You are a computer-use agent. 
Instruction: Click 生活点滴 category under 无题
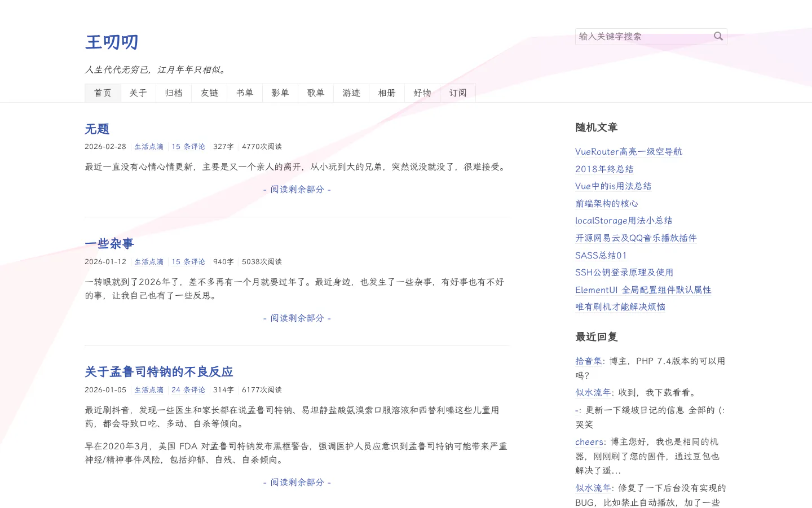149,147
